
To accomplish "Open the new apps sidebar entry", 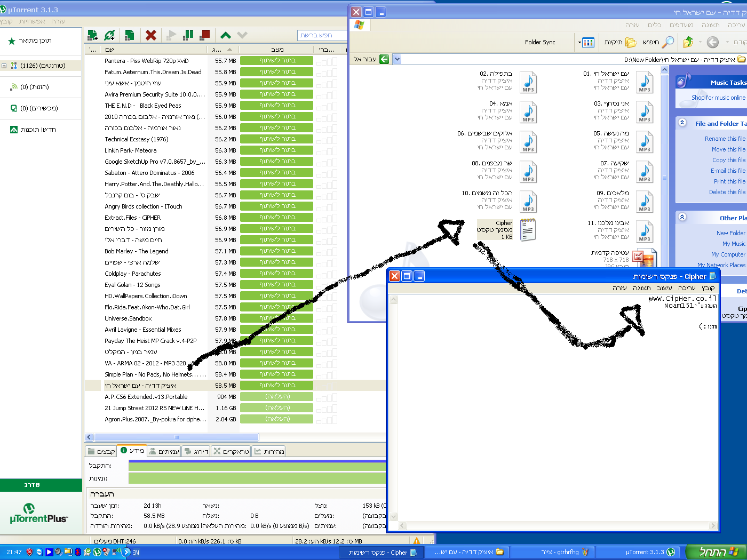I will tap(33, 130).
